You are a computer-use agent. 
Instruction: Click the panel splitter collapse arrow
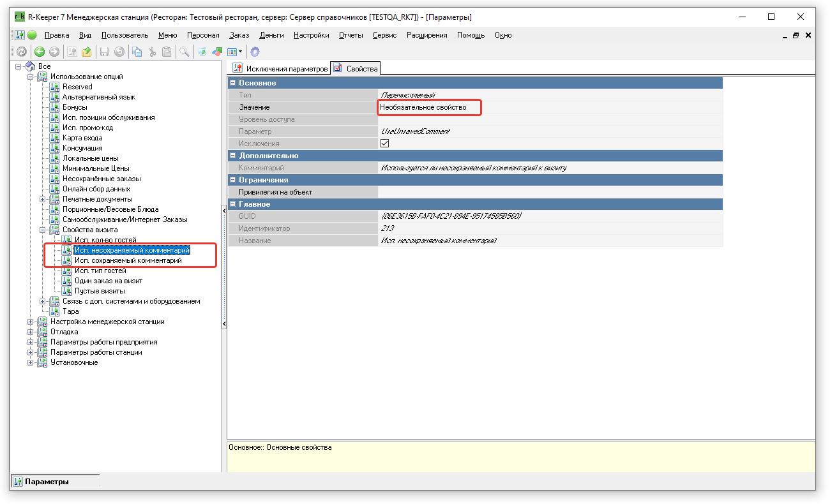[224, 211]
